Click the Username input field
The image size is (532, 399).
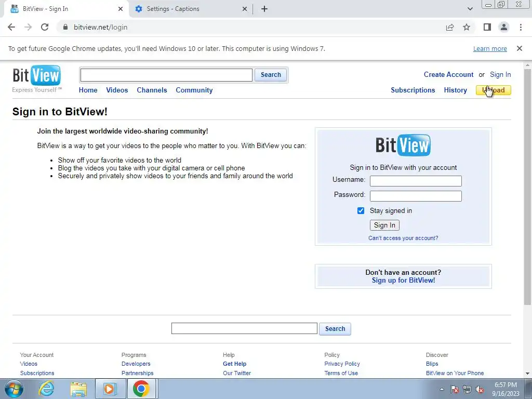coord(416,181)
